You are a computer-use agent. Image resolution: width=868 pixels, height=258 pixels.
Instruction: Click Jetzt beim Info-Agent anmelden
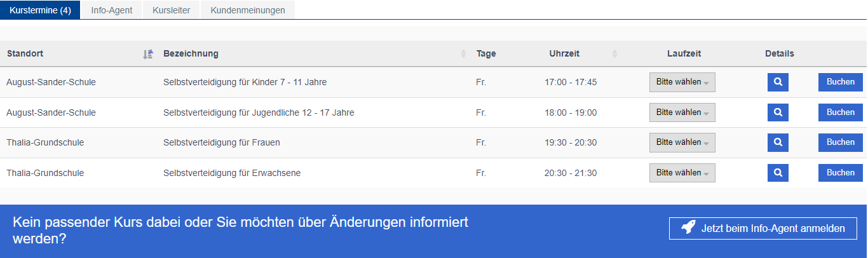pyautogui.click(x=763, y=228)
